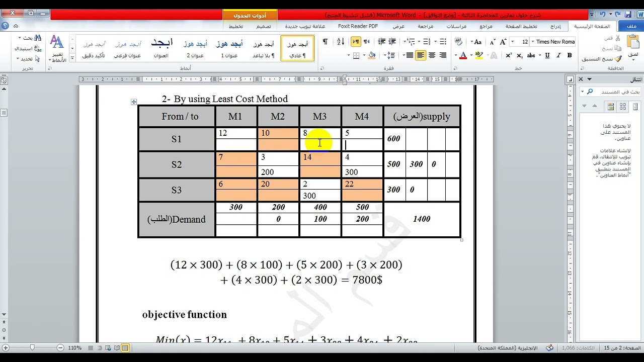Click the Paste clipboard icon
Screen dimensions: 644x362
pos(632,42)
